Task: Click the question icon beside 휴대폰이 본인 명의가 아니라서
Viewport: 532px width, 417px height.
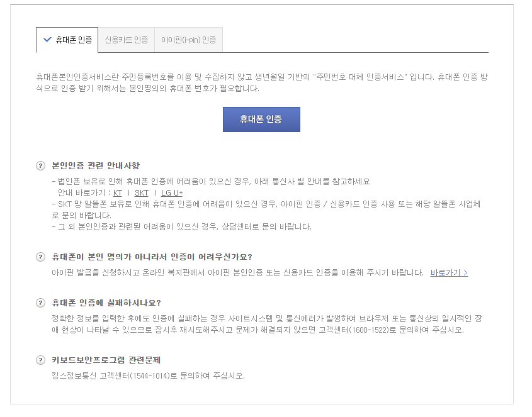Action: click(x=40, y=257)
